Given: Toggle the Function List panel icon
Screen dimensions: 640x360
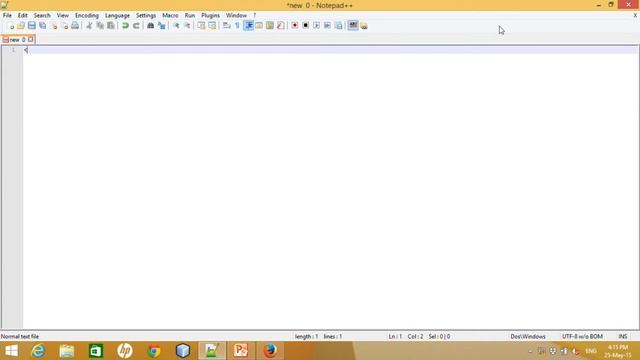Looking at the screenshot, I should [280, 26].
